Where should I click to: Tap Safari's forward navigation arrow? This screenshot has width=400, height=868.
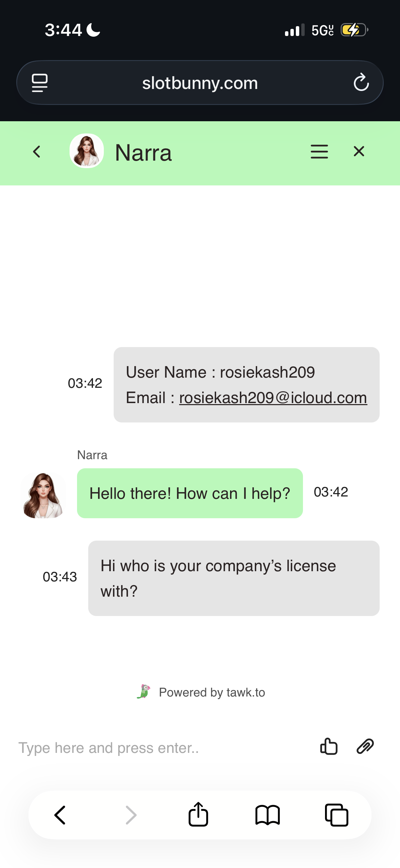[x=131, y=815]
